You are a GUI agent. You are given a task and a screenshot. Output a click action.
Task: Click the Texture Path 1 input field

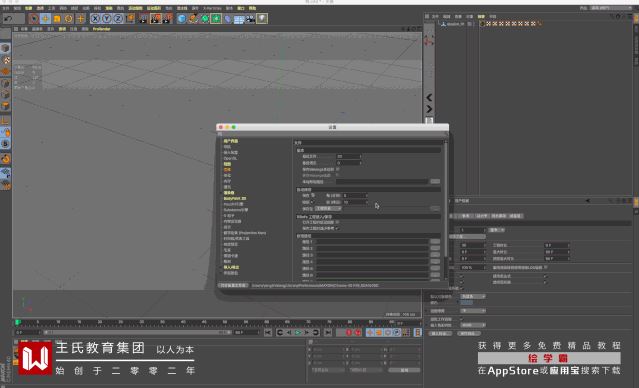pyautogui.click(x=372, y=242)
